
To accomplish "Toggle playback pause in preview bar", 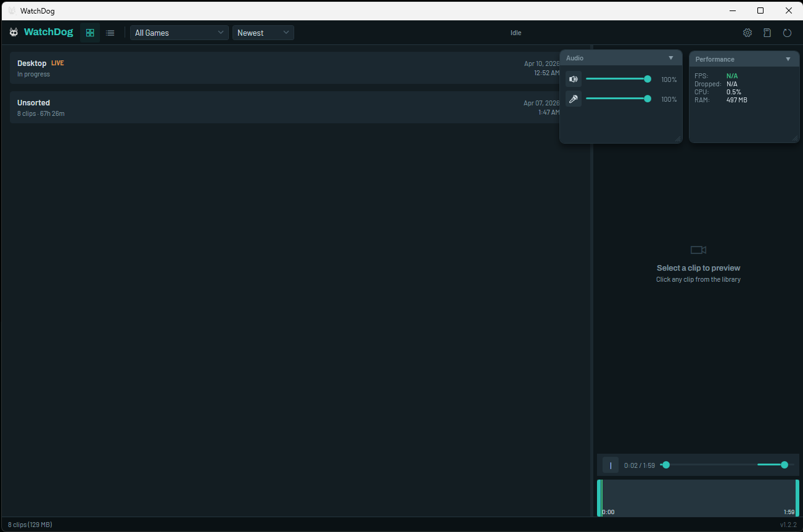I will pyautogui.click(x=609, y=465).
